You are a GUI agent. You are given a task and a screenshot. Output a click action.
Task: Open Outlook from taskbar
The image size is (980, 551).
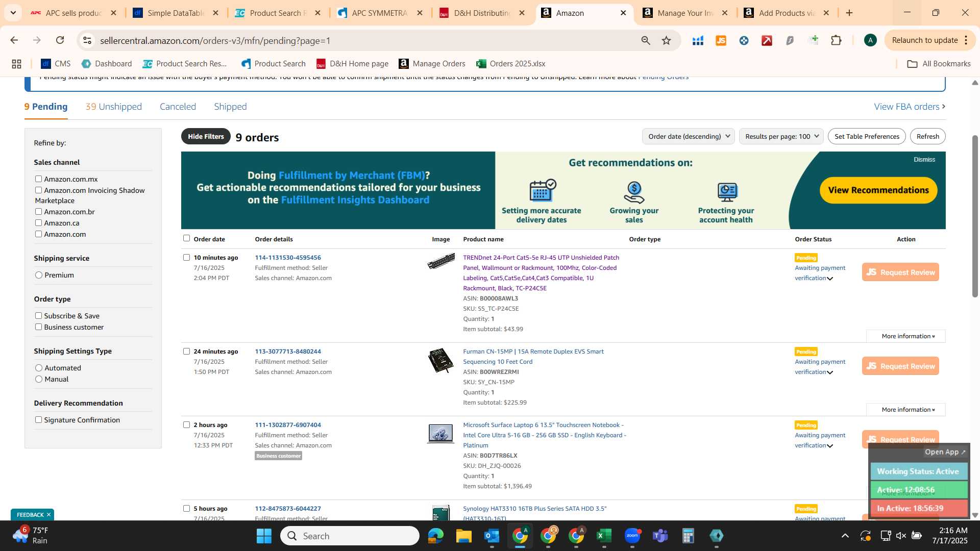click(x=492, y=536)
